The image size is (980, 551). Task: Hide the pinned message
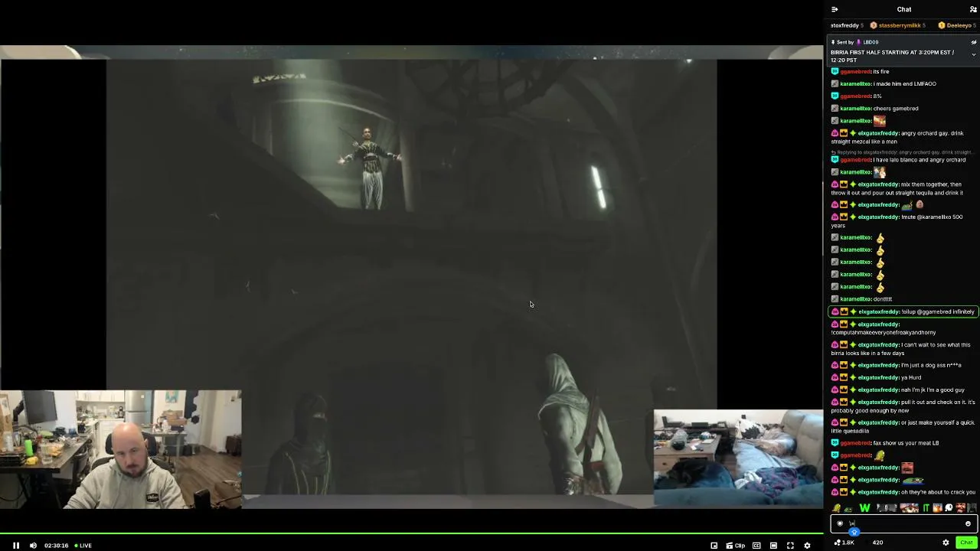974,42
